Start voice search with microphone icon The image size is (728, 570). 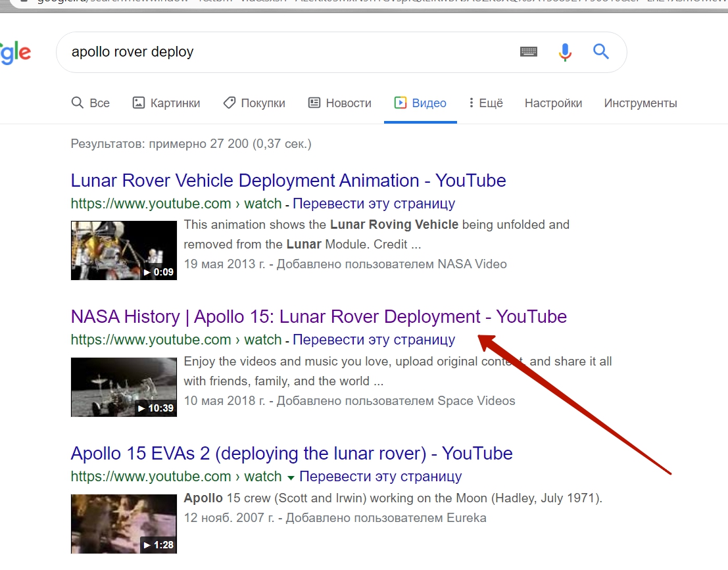[564, 52]
